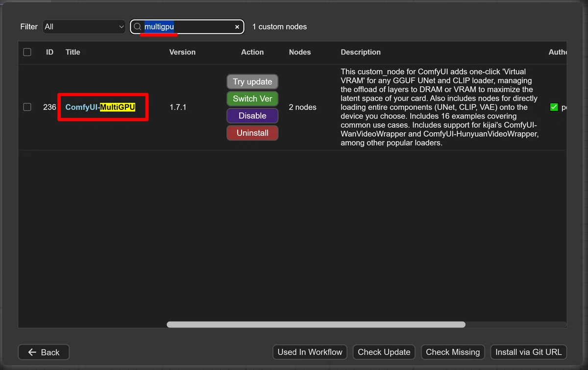Click the Description column header
Viewport: 588px width, 370px height.
tap(361, 52)
